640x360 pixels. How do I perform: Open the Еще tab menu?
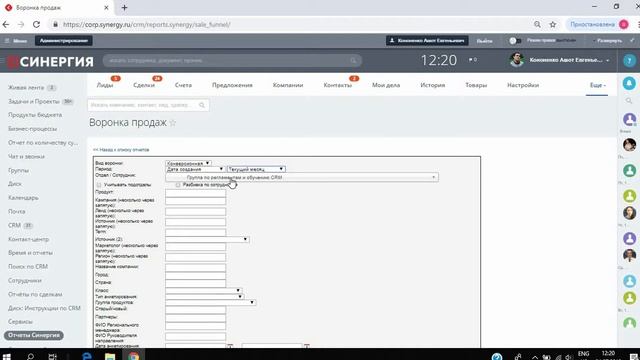coord(598,85)
